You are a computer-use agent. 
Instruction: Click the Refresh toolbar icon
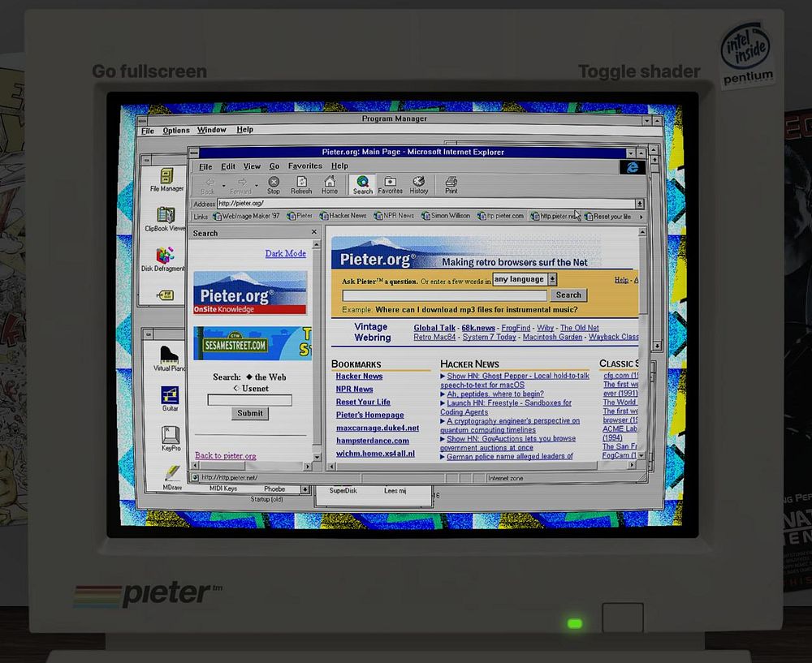coord(301,185)
